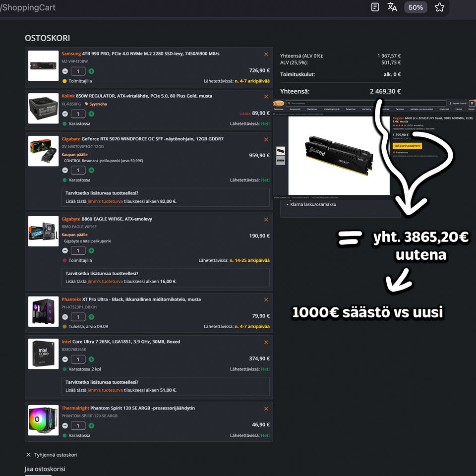Remove Kolink 850W REGULATOR from cart
Viewport: 476px width, 476px height.
[x=266, y=97]
